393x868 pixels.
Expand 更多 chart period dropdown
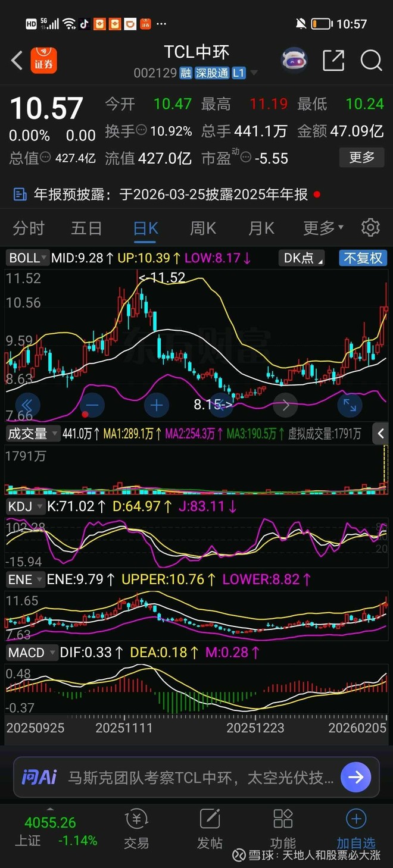324,227
